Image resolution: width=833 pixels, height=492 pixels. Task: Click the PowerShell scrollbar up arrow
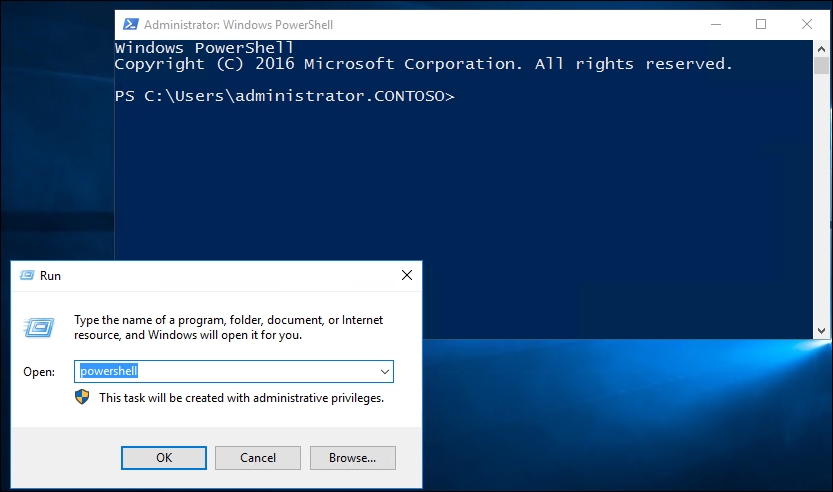[x=821, y=49]
